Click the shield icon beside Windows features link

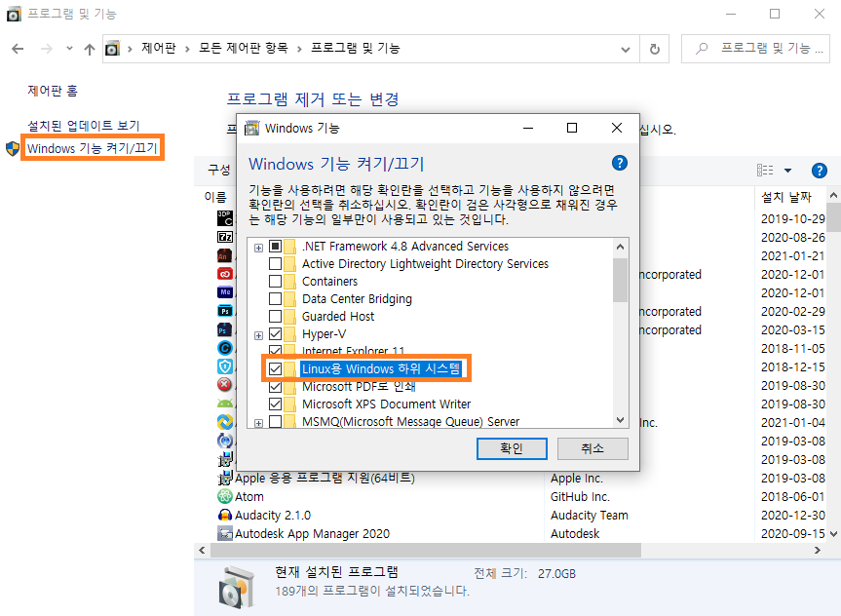click(13, 148)
